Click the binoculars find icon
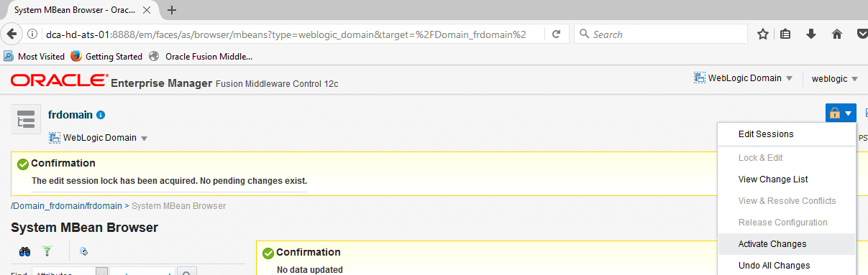Viewport: 868px width, 275px height. point(25,251)
